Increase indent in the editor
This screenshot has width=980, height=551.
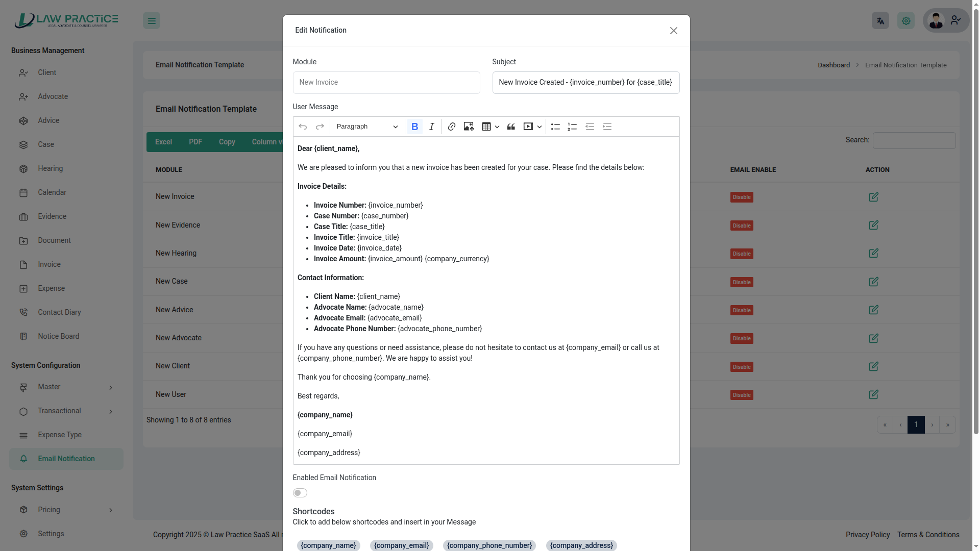click(x=607, y=127)
